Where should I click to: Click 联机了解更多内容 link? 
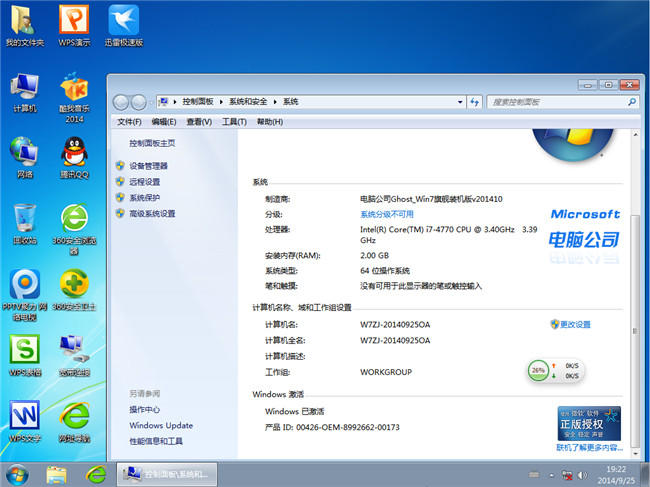589,448
